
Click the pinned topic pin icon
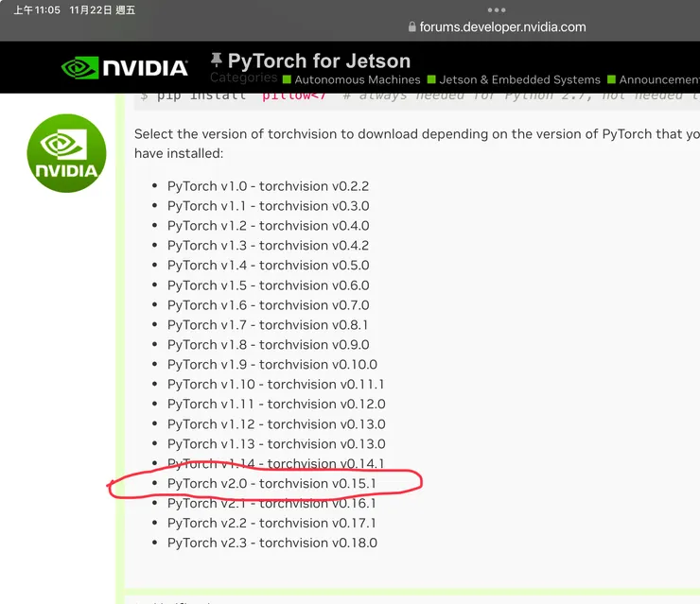pyautogui.click(x=217, y=60)
